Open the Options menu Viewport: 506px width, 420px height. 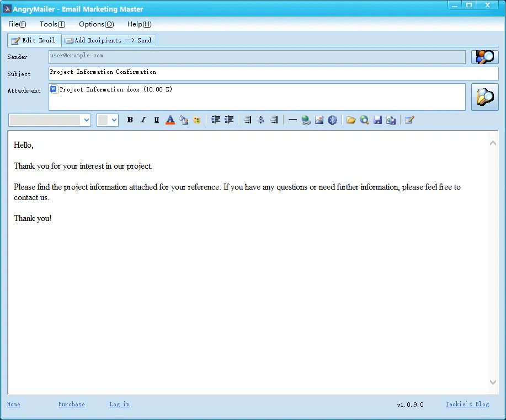(x=96, y=24)
